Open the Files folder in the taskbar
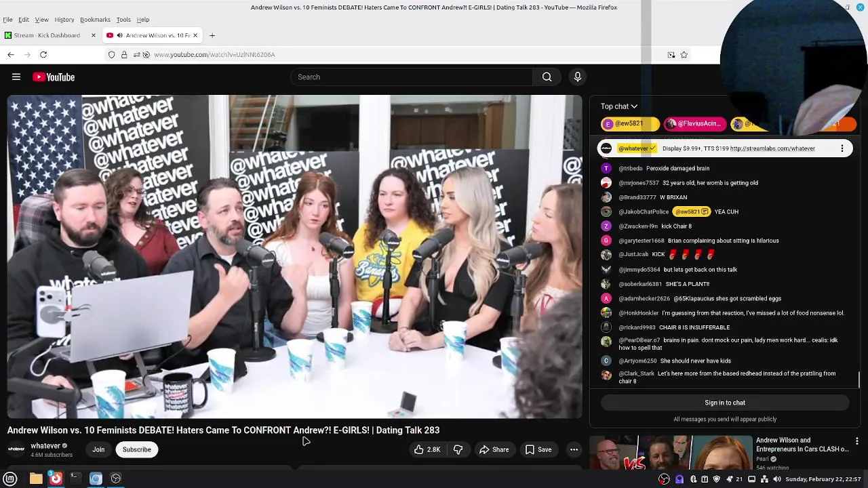868x488 pixels. 36,479
